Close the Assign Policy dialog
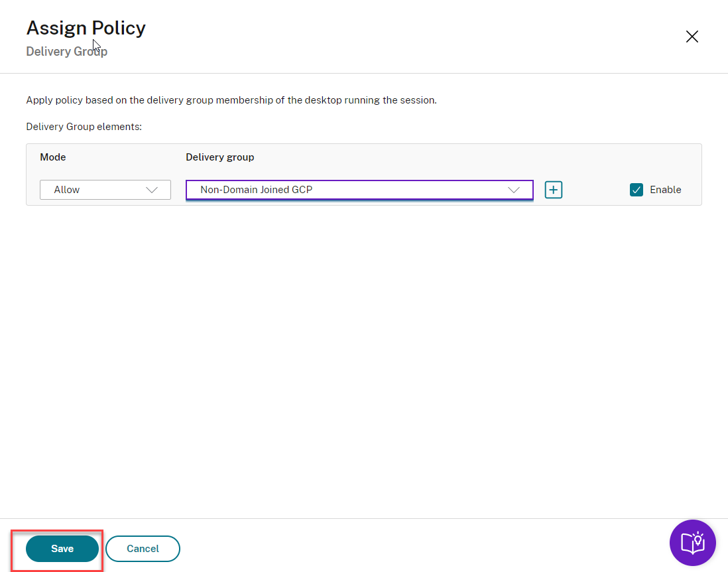 [692, 36]
